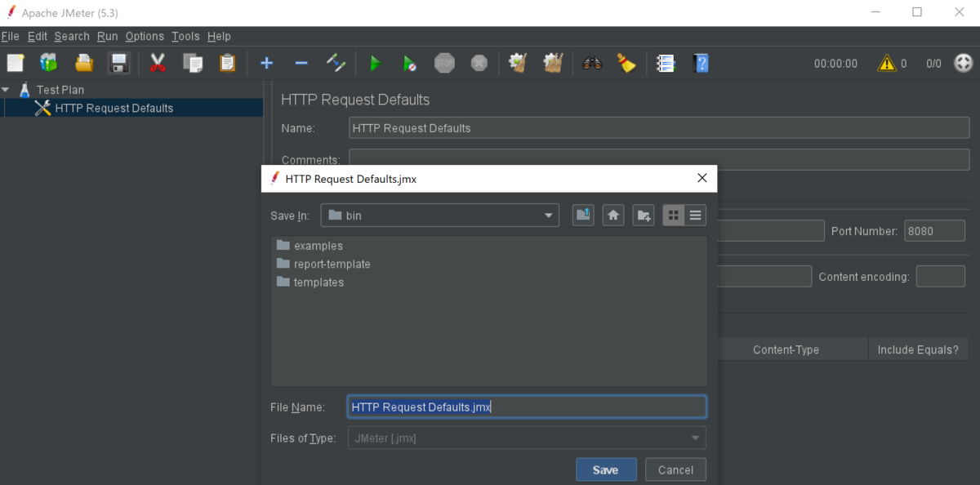The image size is (980, 485).
Task: Switch to details list view in dialog
Action: [x=696, y=216]
